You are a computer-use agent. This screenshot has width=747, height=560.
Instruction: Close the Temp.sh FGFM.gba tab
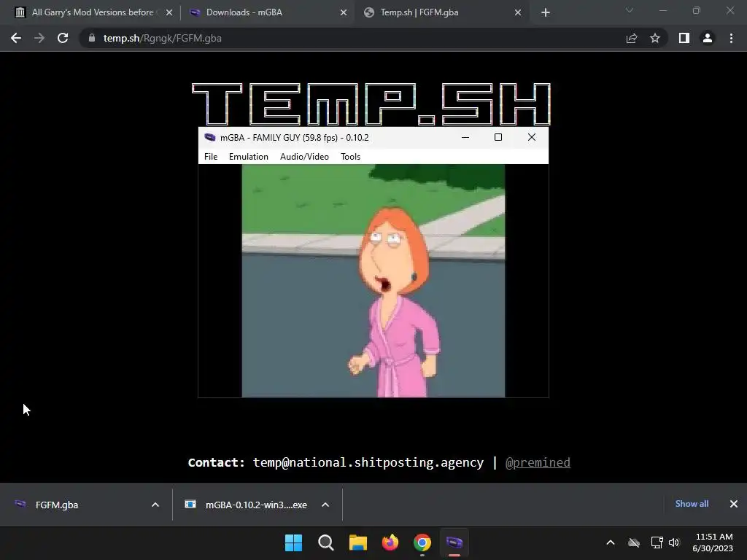tap(518, 13)
